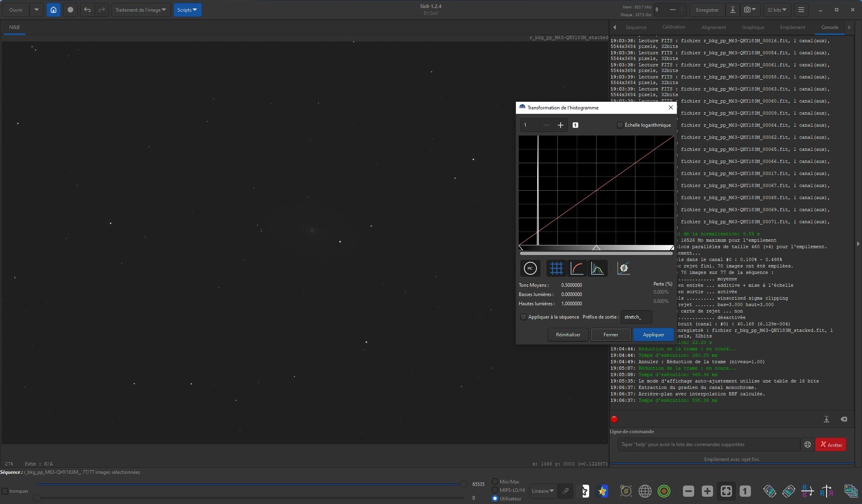The image size is (862, 504).
Task: Select the Min/Max display radio button
Action: pyautogui.click(x=495, y=481)
